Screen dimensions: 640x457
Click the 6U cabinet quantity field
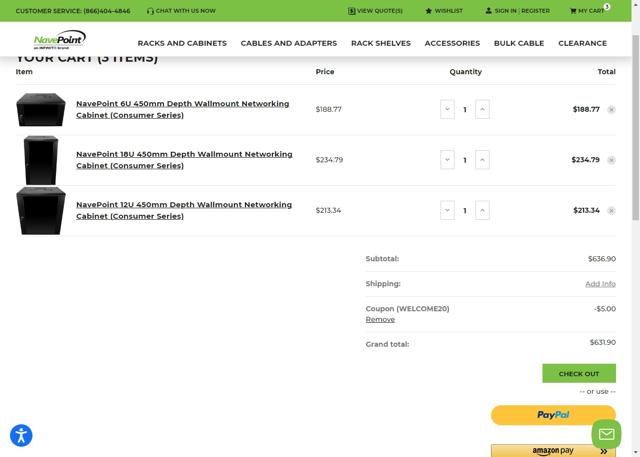[465, 109]
